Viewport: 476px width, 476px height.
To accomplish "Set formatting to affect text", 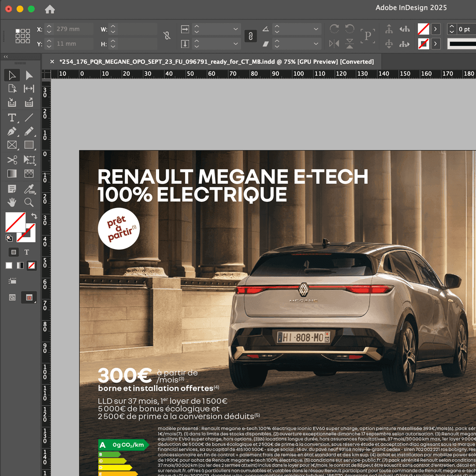I will click(26, 252).
